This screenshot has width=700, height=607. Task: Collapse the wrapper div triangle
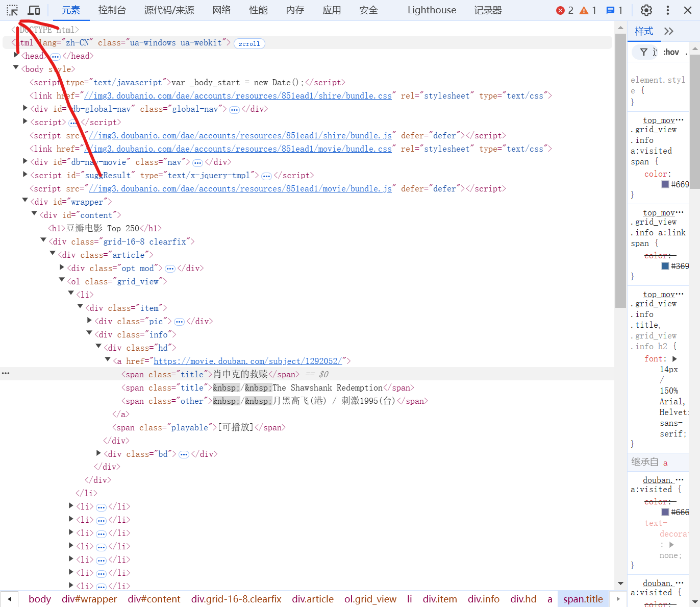coord(25,201)
